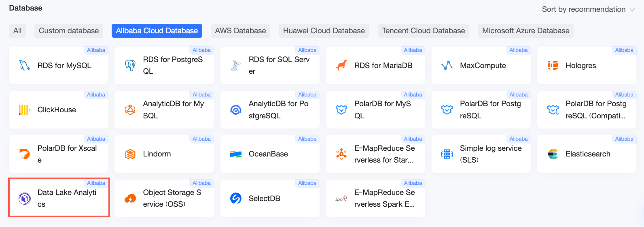Click the Alibaba tag on Elasticsearch card
The height and width of the screenshot is (227, 644).
pos(624,139)
